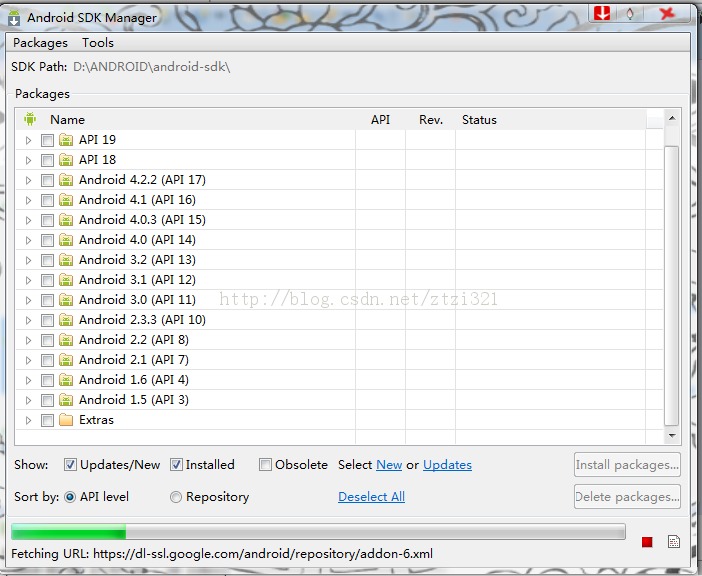Click the Android 4.2.2 folder icon
The image size is (702, 576).
[66, 180]
